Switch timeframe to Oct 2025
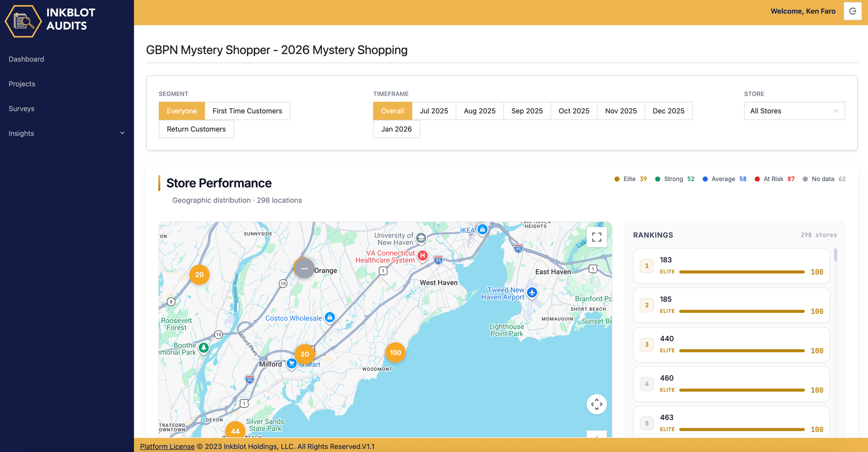 point(574,111)
